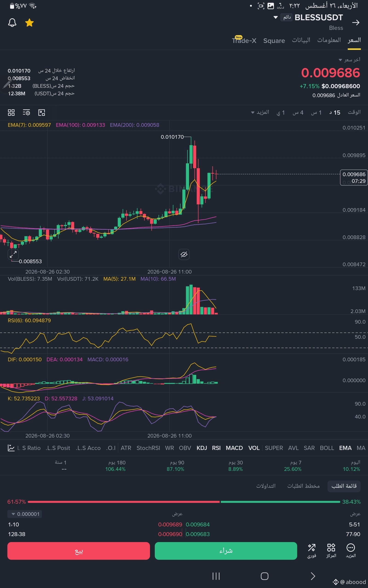The height and width of the screenshot is (588, 368).
Task: Select the 15 د timeframe
Action: point(335,113)
